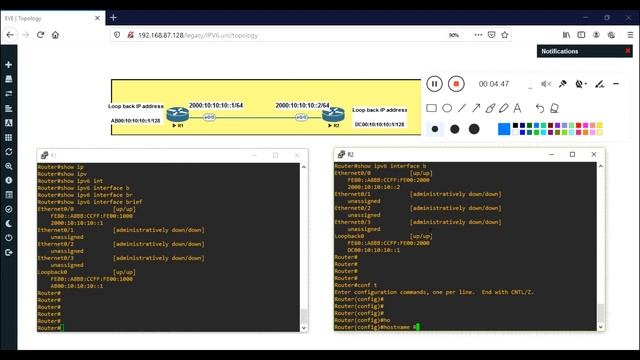
Task: Click the large blue current color swatch
Action: pyautogui.click(x=504, y=129)
